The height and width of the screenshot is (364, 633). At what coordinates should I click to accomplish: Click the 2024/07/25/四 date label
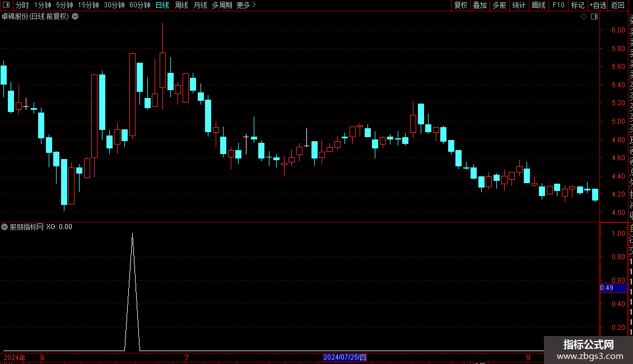[x=345, y=357]
